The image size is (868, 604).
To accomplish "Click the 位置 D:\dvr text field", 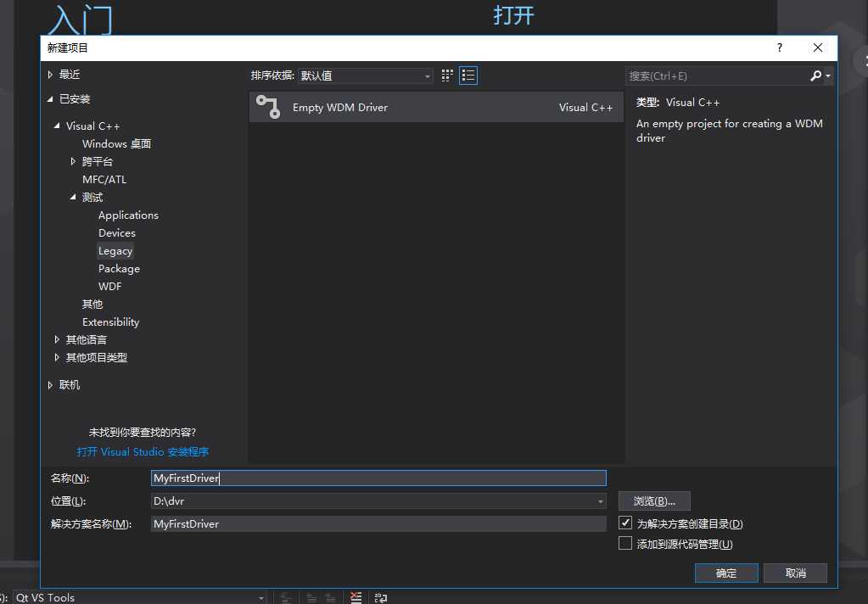I will tap(372, 501).
